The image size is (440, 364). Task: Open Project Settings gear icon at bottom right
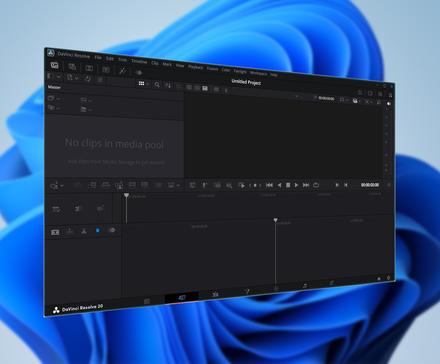coord(388,277)
